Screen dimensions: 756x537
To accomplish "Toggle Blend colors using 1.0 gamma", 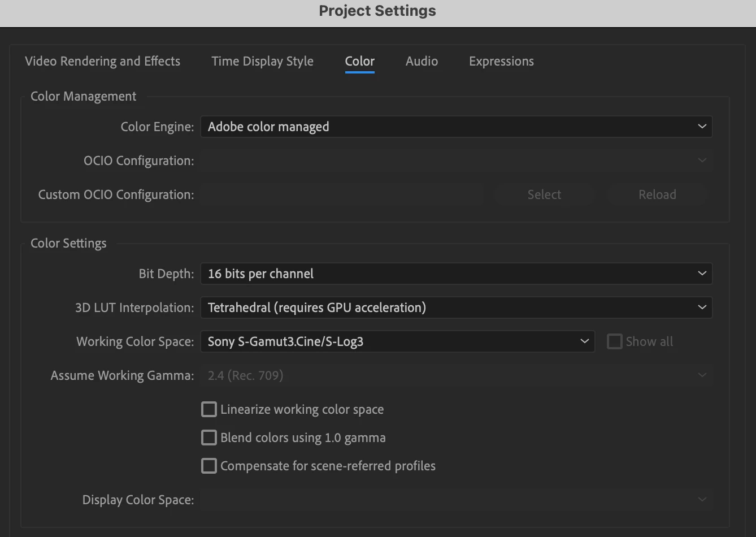I will coord(209,438).
